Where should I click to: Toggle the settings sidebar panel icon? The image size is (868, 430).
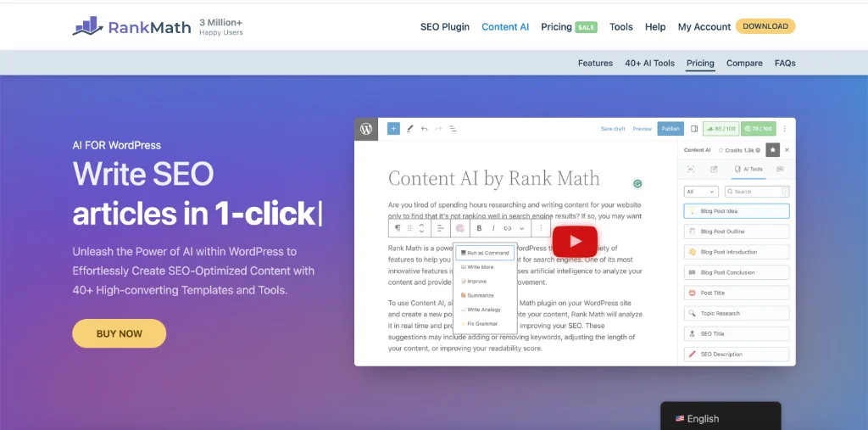tap(694, 129)
